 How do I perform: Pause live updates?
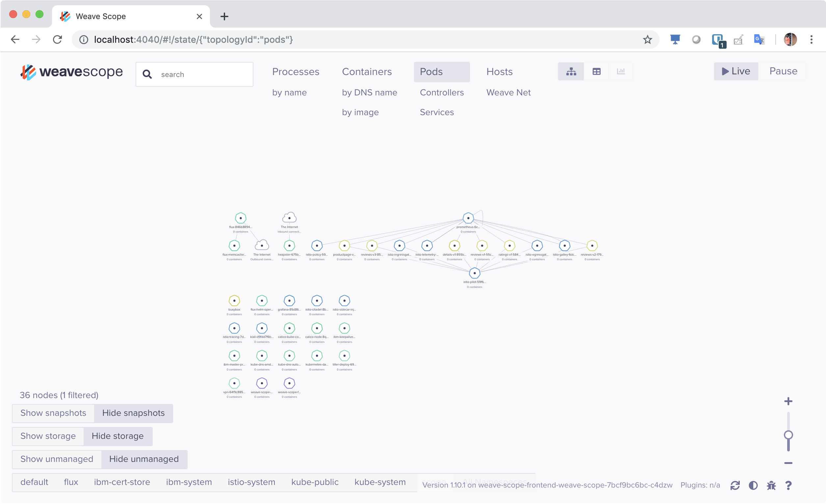pyautogui.click(x=783, y=71)
